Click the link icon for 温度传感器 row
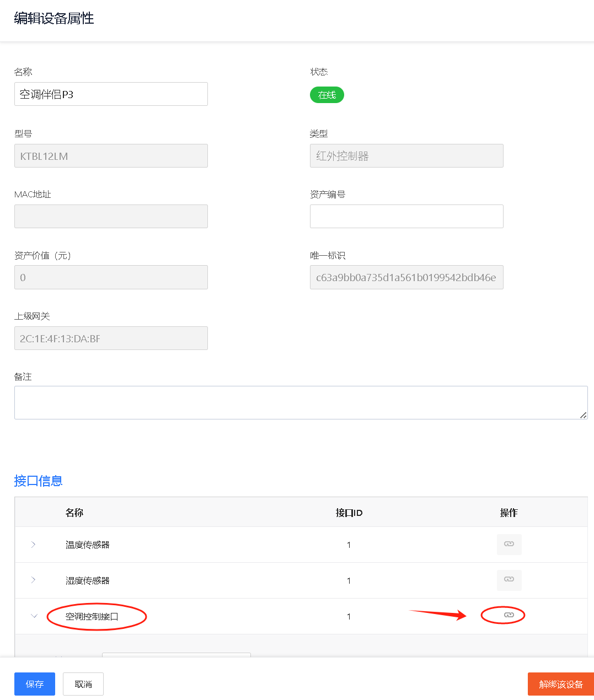The height and width of the screenshot is (700, 594). coord(509,544)
